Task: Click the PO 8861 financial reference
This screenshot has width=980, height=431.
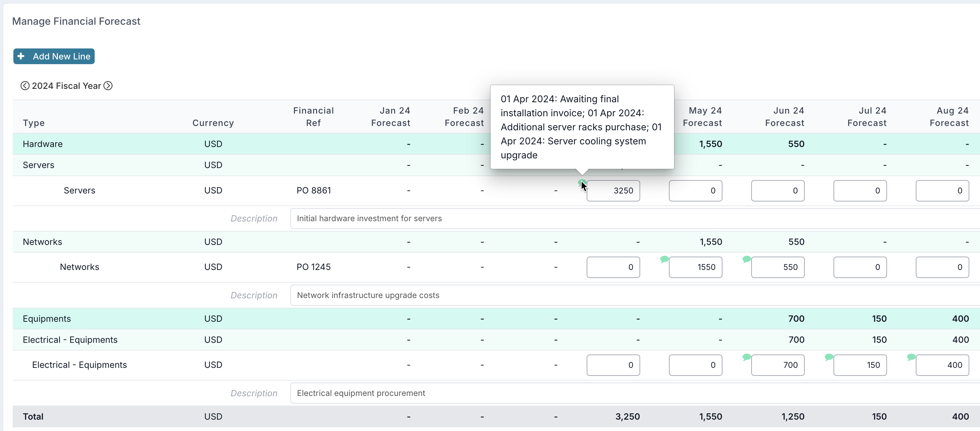Action: click(313, 190)
